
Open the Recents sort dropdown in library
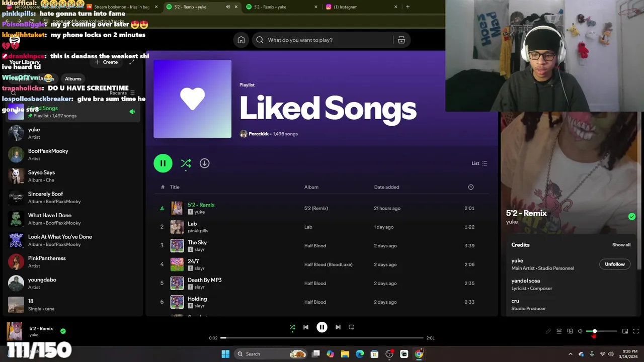point(122,93)
